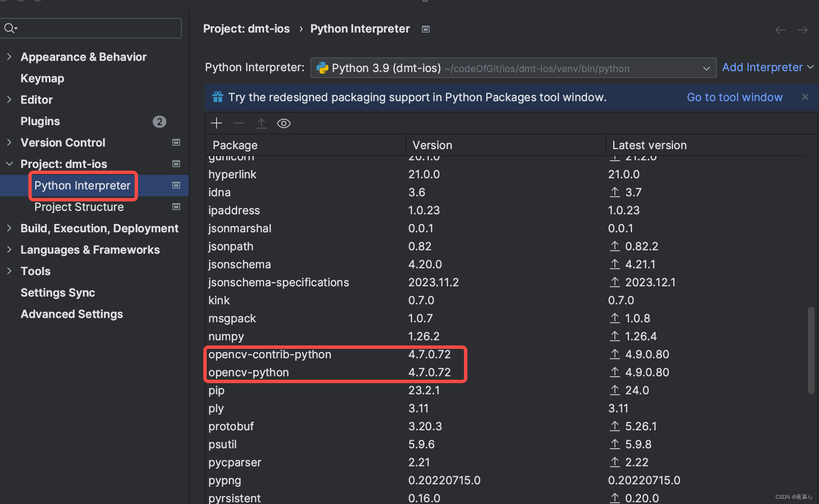This screenshot has height=504, width=819.
Task: Click the upgrade arrow beside numpy's latest version
Action: [x=616, y=336]
